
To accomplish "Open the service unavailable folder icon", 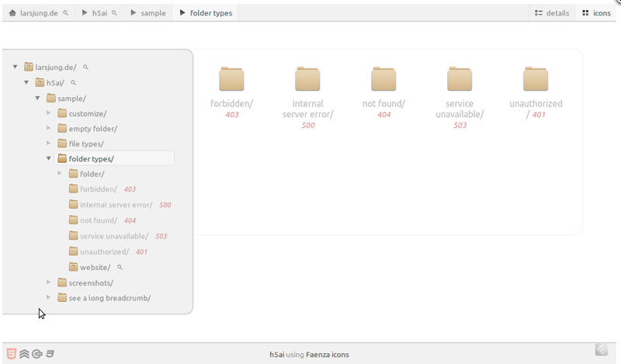I will click(460, 79).
